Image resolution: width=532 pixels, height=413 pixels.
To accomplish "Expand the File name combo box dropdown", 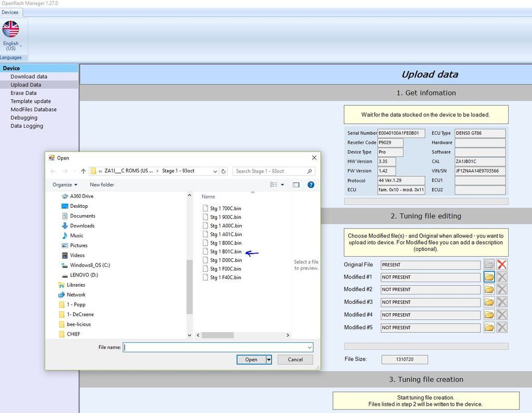I will pyautogui.click(x=310, y=348).
